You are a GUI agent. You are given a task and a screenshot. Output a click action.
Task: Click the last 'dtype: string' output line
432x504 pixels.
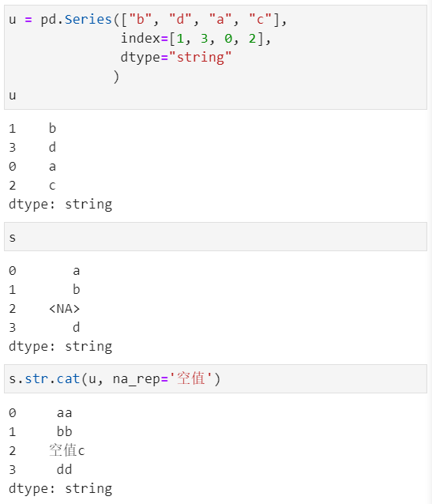click(61, 489)
